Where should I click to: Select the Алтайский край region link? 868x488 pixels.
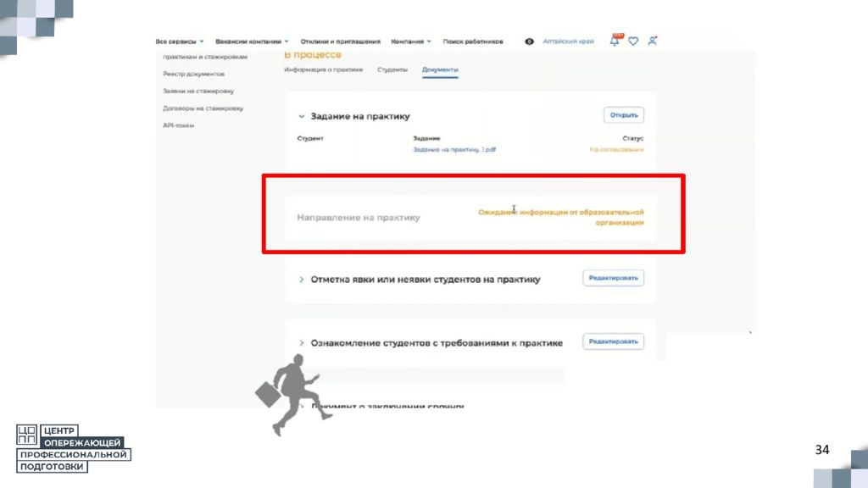568,42
